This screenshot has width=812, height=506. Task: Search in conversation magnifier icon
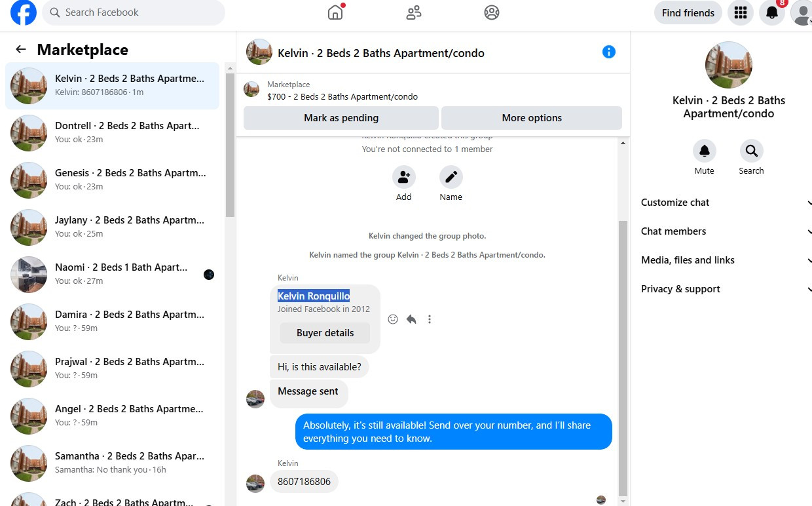pos(752,151)
